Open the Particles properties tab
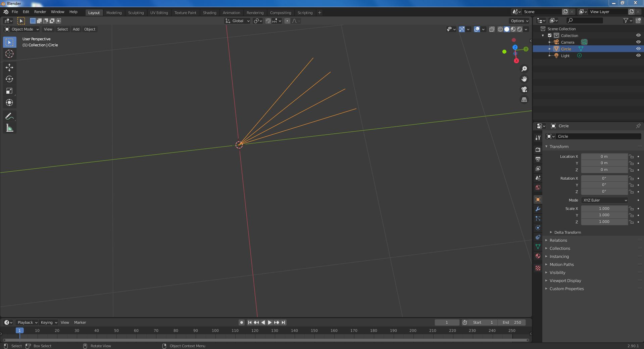The width and height of the screenshot is (644, 349). tap(538, 218)
